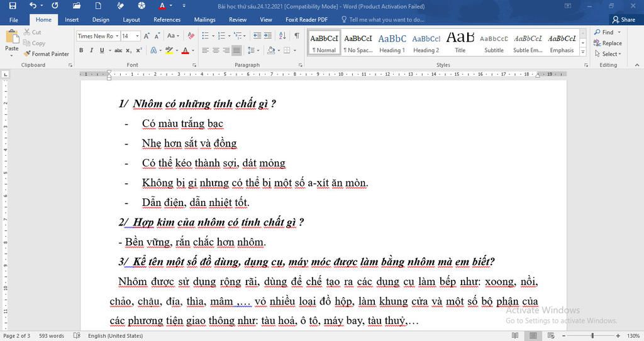Click the 593 words count in status bar
The width and height of the screenshot is (644, 341).
52,336
